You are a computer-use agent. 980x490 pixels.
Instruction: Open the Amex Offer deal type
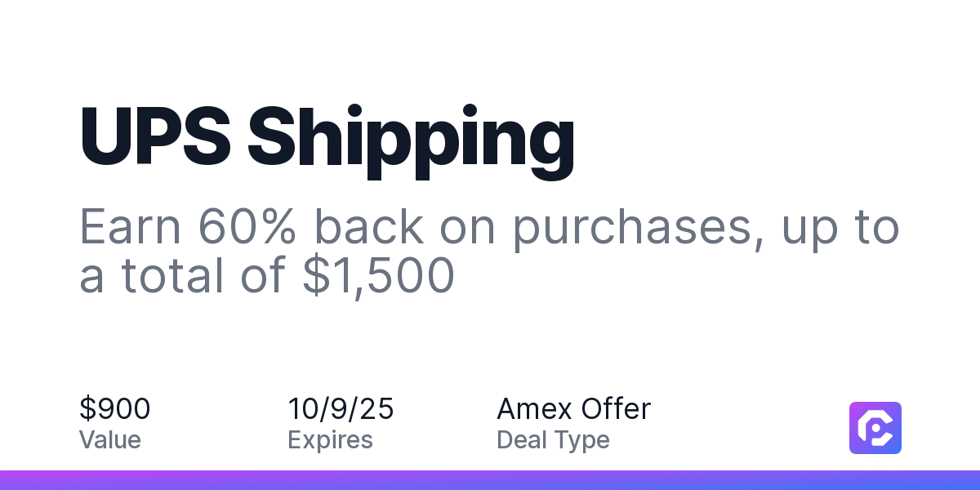[573, 409]
